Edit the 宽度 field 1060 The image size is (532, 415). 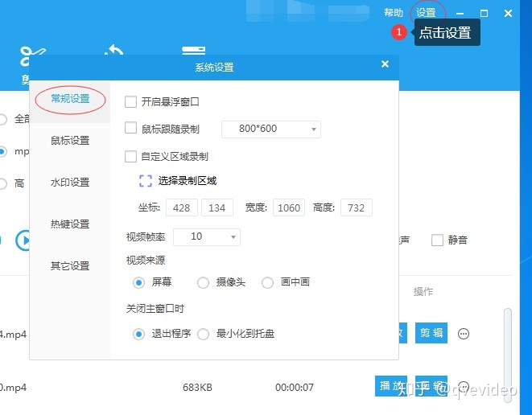point(289,207)
